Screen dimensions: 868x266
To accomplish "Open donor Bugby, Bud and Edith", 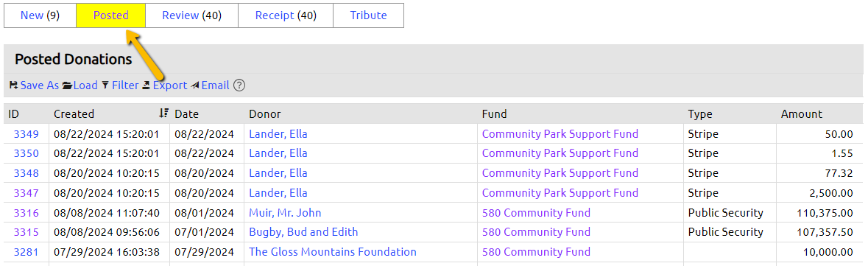I will point(303,232).
